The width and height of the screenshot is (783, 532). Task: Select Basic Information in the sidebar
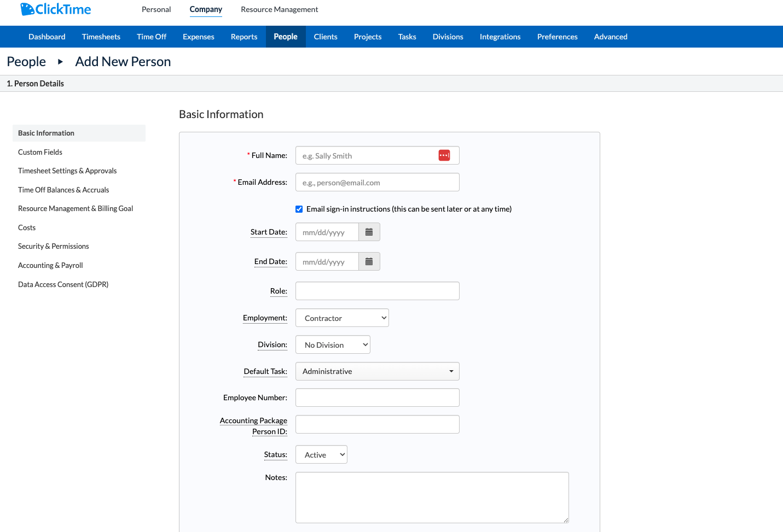coord(79,133)
